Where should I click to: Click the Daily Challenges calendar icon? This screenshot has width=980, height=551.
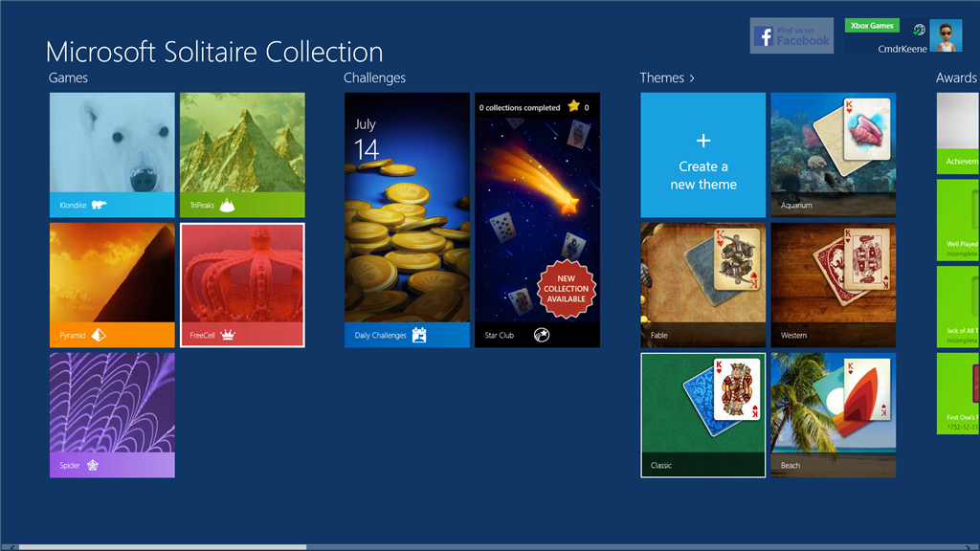point(419,335)
